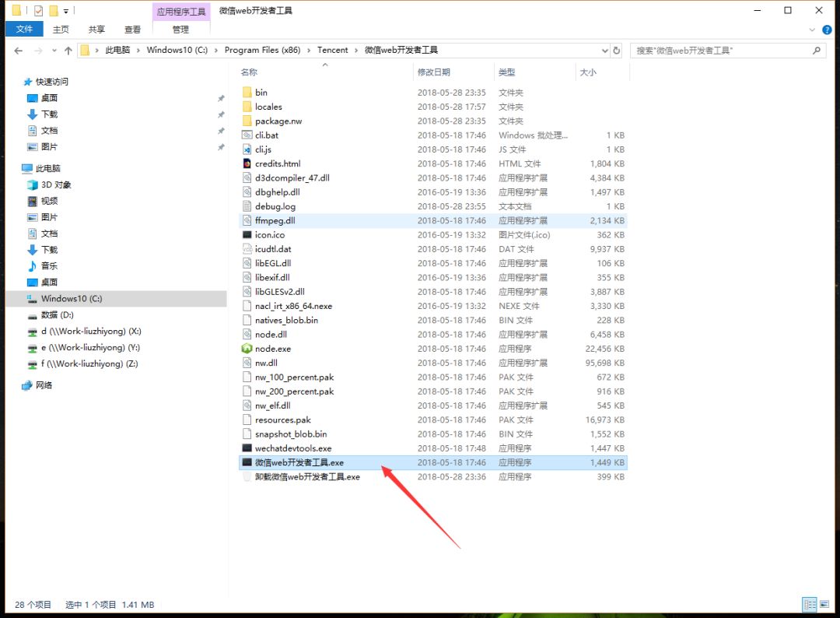The height and width of the screenshot is (618, 840).
Task: Select the ffmpeg.dll file
Action: pos(433,220)
